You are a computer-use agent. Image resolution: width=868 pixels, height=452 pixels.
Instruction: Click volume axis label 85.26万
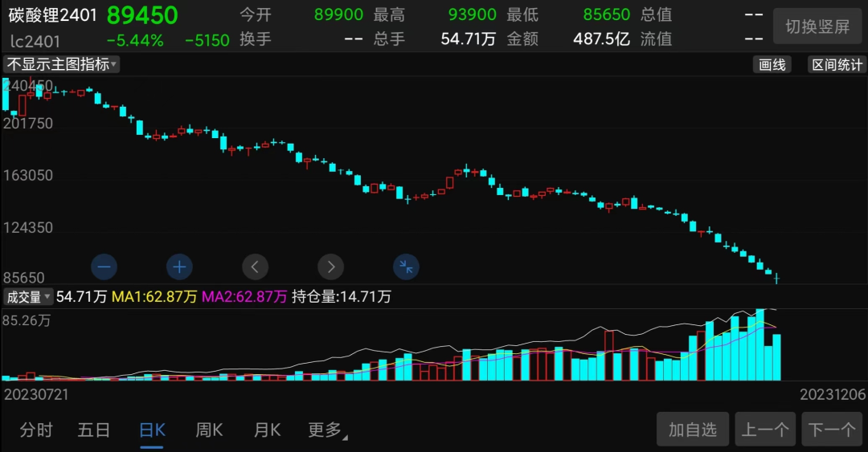pos(27,320)
